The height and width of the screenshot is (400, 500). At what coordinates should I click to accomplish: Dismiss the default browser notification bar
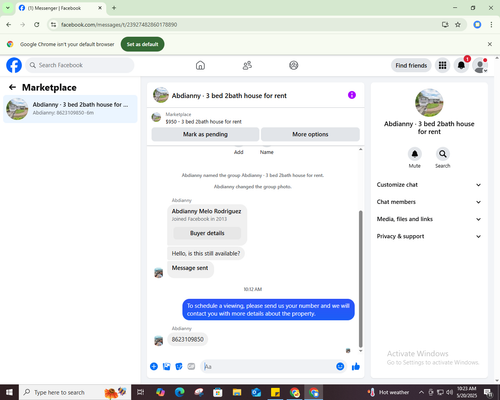pos(490,44)
